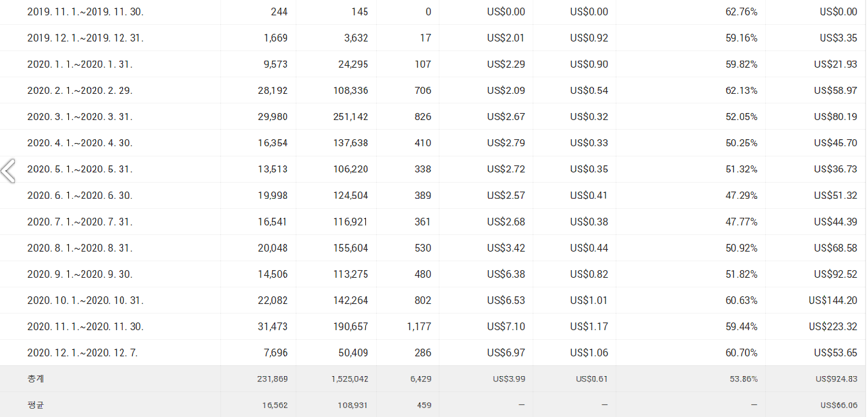The height and width of the screenshot is (417, 868).
Task: Click the left chevron arrow icon
Action: click(x=8, y=171)
